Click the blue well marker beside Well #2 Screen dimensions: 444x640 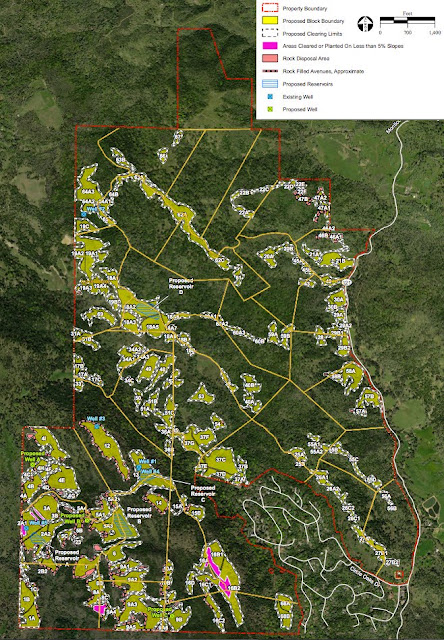pyautogui.click(x=84, y=214)
